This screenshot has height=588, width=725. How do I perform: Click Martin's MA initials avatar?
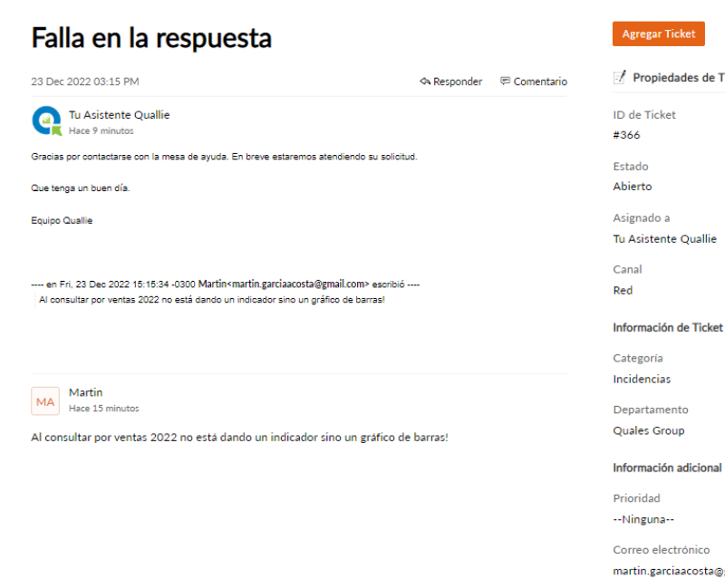(x=45, y=400)
